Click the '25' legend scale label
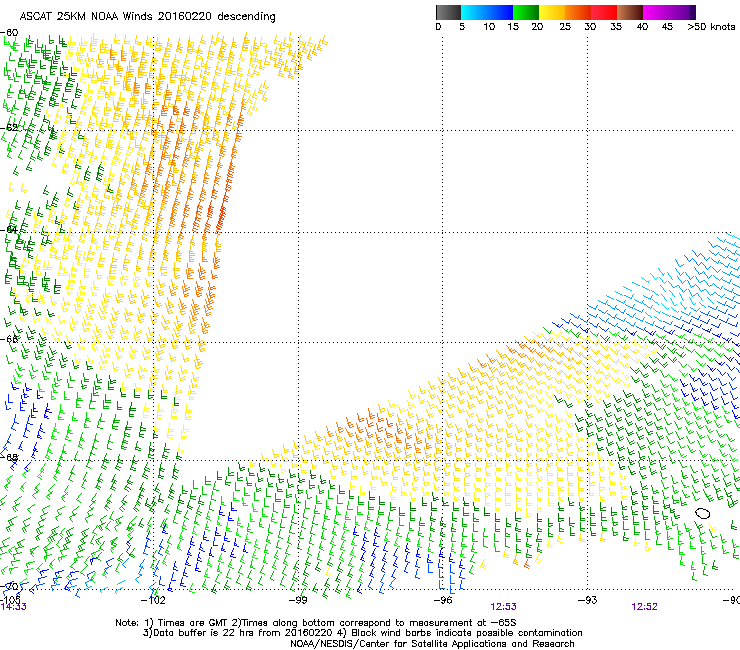The height and width of the screenshot is (650, 740). coord(565,27)
